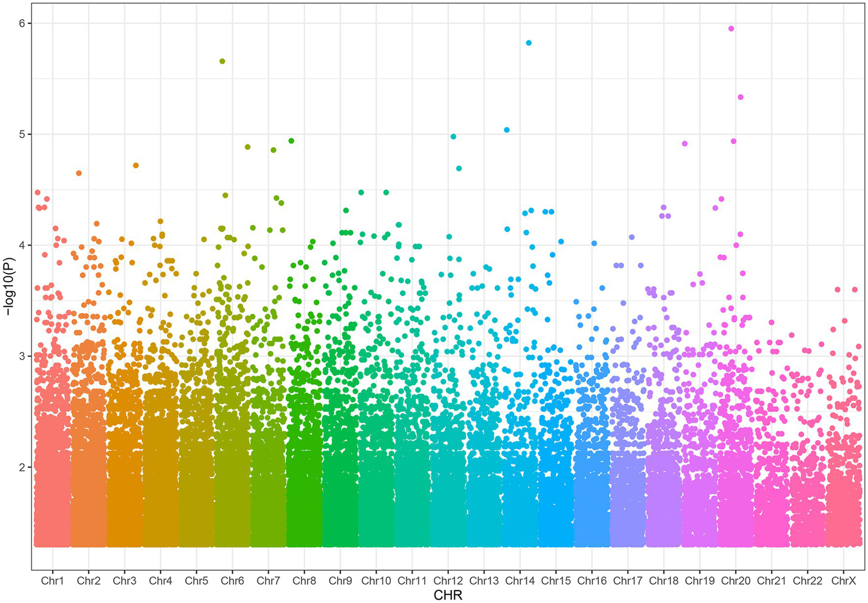Click the topmost Chr14 point near 5.8

tap(529, 43)
